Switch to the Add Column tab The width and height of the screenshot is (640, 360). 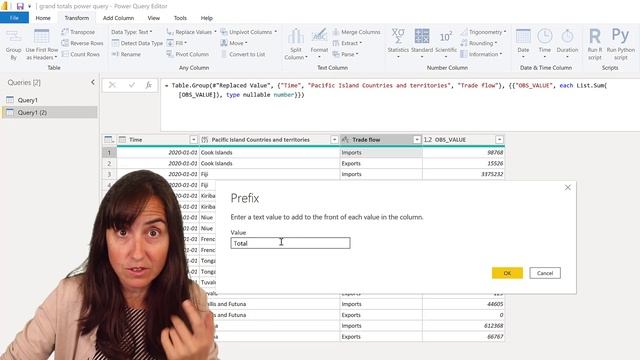tap(118, 18)
